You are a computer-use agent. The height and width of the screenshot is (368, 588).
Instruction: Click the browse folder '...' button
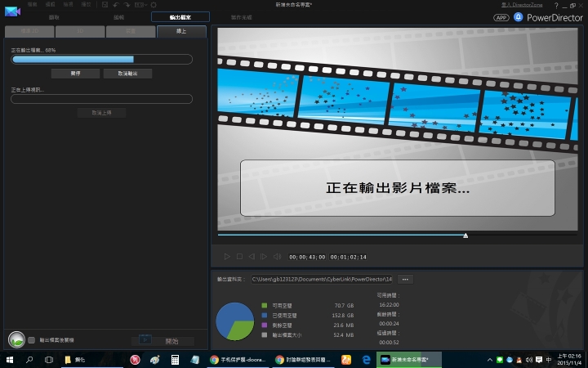point(405,280)
